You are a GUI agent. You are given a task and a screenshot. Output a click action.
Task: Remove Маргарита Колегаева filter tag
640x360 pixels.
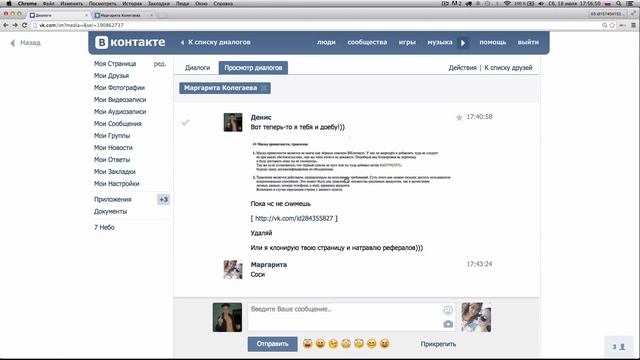tap(264, 88)
